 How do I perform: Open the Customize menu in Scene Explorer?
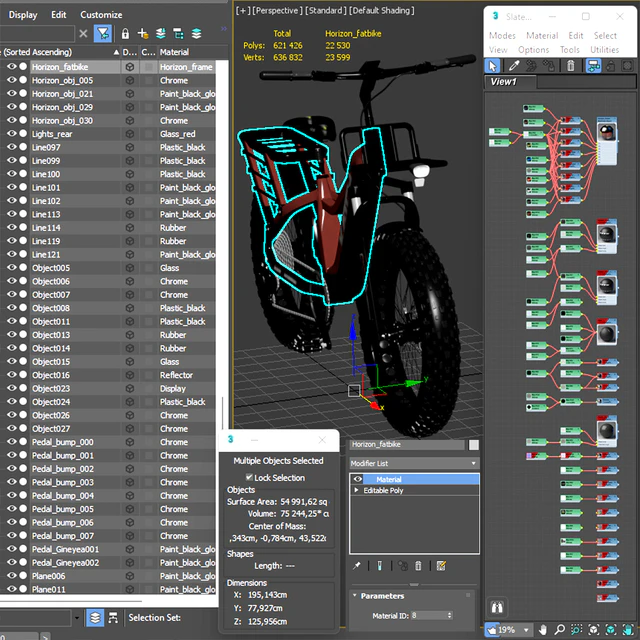pos(101,15)
